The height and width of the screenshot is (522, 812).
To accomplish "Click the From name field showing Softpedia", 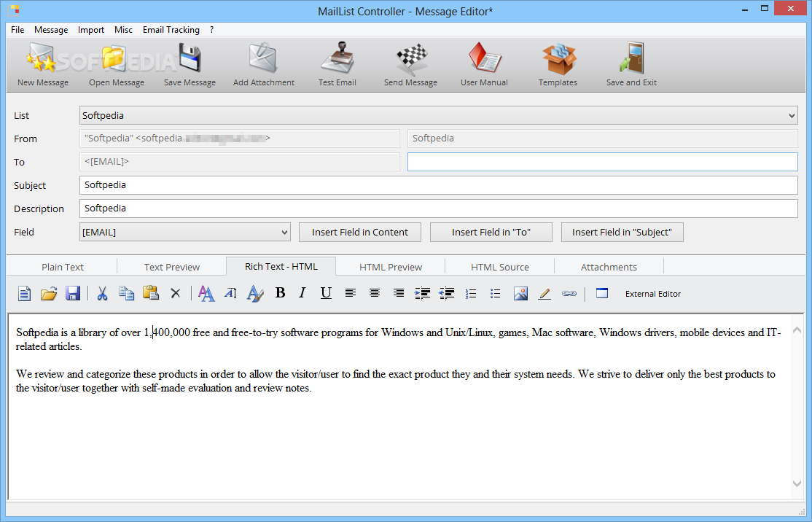I will [x=602, y=139].
